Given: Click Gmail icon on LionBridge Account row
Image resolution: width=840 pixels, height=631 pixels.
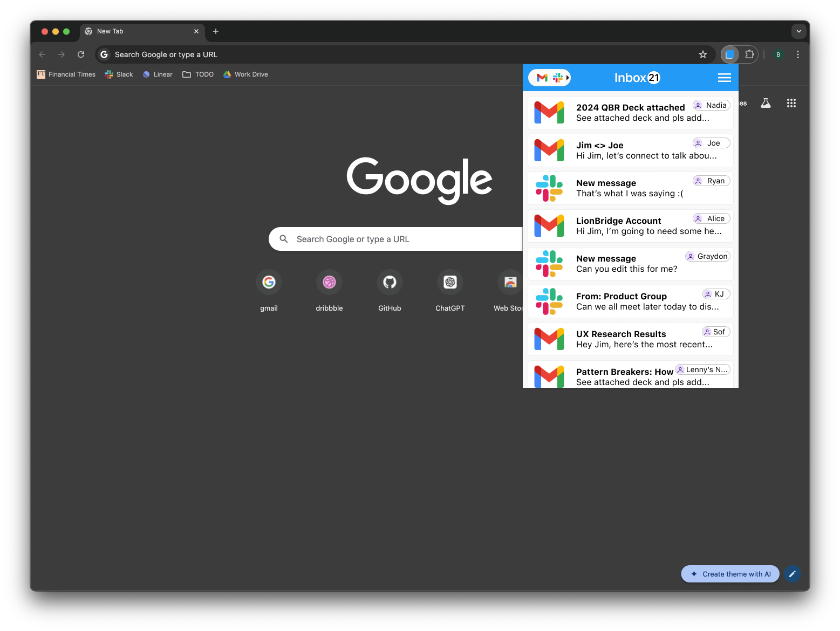Looking at the screenshot, I should (x=549, y=226).
